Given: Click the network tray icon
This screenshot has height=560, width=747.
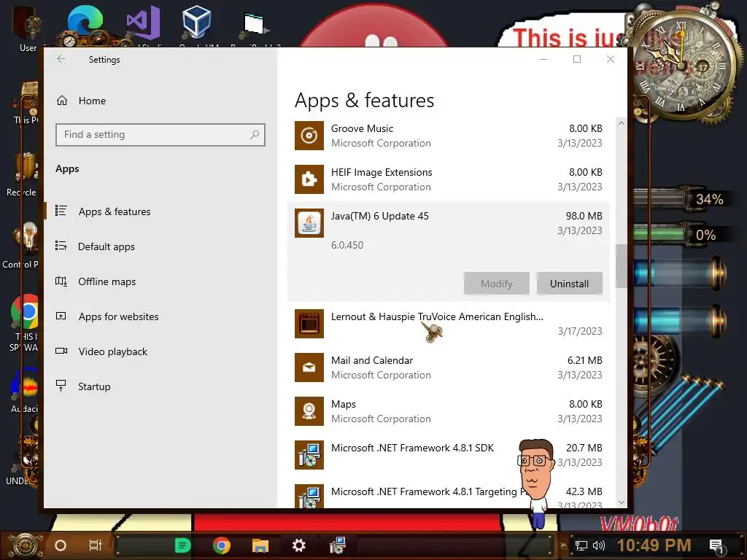Looking at the screenshot, I should tap(581, 545).
